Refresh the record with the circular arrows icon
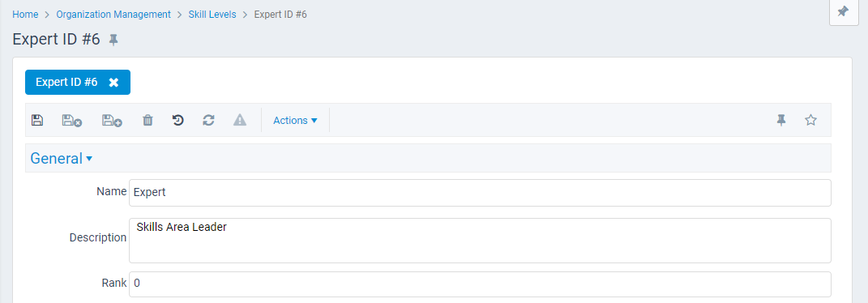Image resolution: width=868 pixels, height=303 pixels. click(x=208, y=120)
